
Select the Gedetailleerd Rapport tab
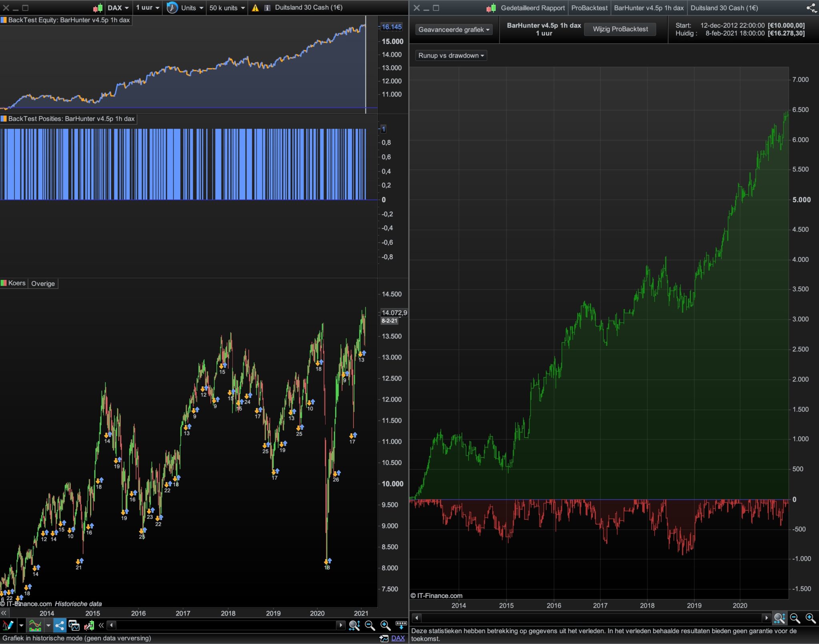532,8
